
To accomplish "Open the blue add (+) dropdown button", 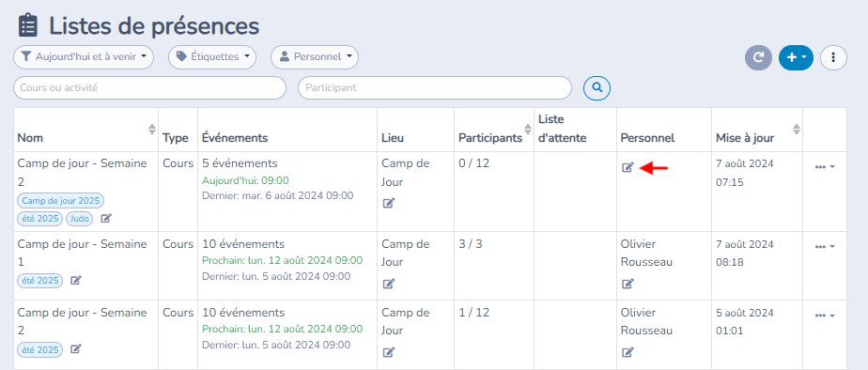I will pyautogui.click(x=796, y=57).
